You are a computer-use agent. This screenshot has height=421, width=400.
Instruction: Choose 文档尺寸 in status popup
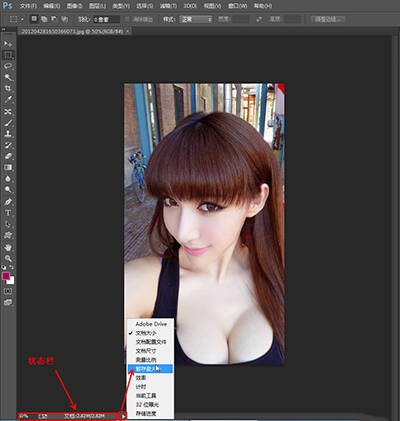tap(151, 351)
